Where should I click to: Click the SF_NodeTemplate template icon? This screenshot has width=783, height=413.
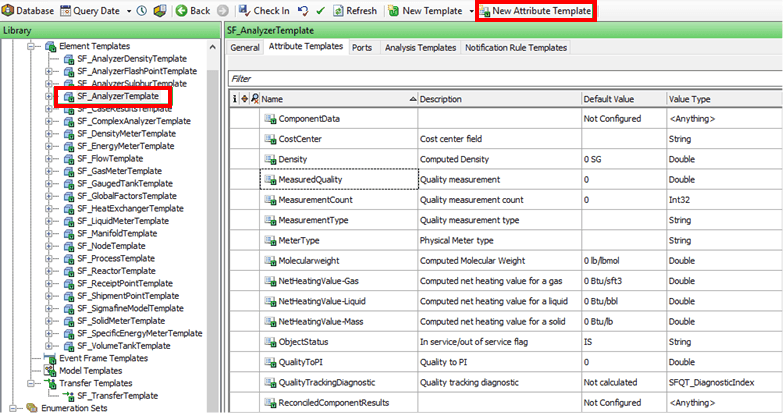[69, 246]
